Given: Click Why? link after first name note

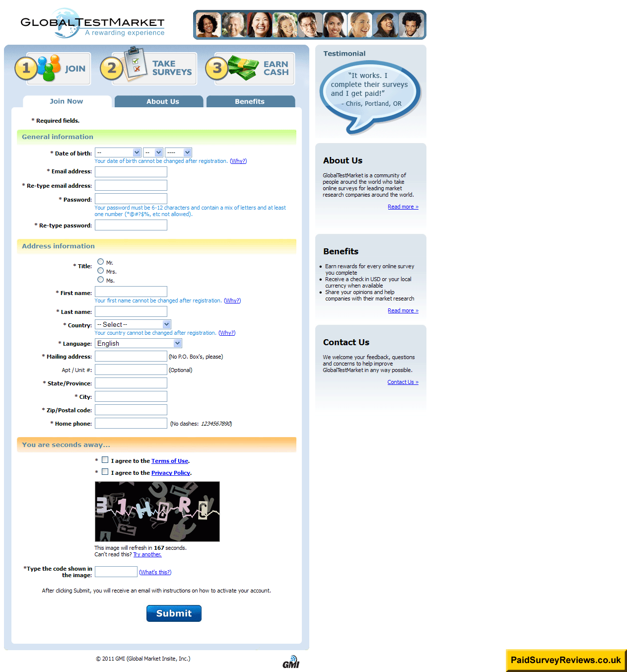Looking at the screenshot, I should (232, 300).
